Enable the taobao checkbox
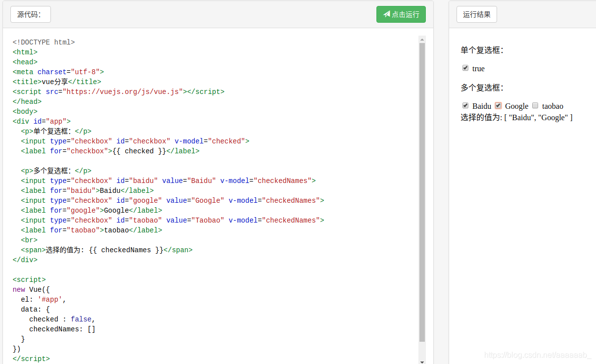Image resolution: width=596 pixels, height=364 pixels. (x=535, y=106)
